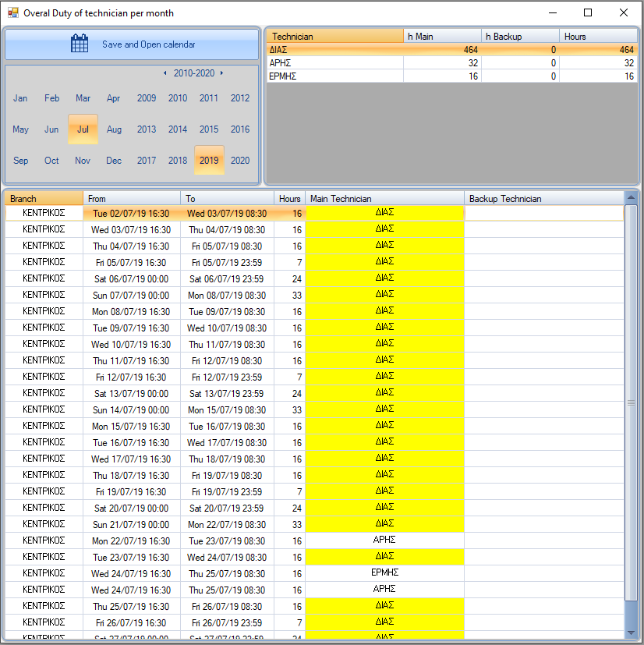The height and width of the screenshot is (645, 644).
Task: Click Save and Open calendar button
Action: coord(132,44)
